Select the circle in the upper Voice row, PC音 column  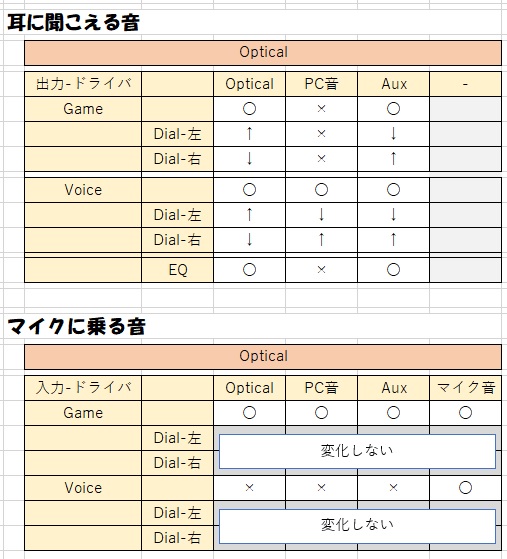tap(321, 190)
